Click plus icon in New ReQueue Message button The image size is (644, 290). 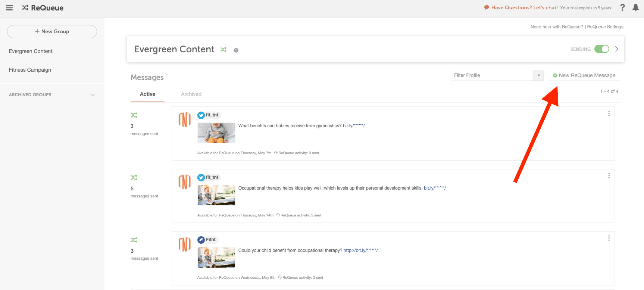tap(555, 75)
